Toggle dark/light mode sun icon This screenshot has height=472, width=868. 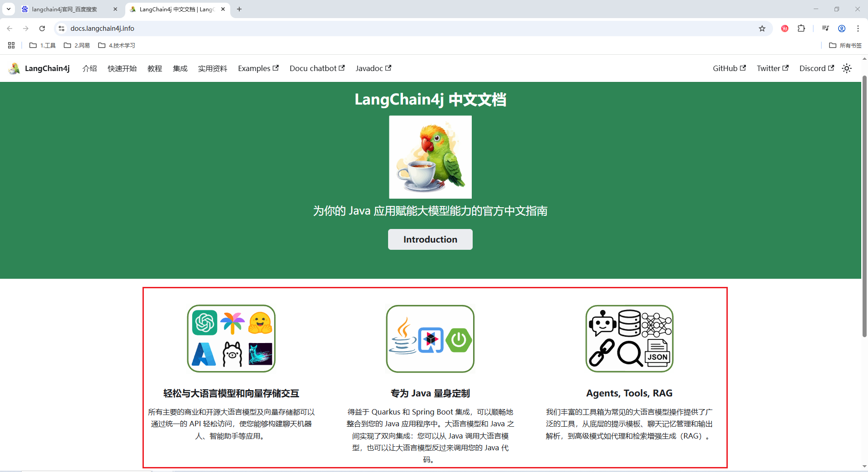tap(847, 68)
